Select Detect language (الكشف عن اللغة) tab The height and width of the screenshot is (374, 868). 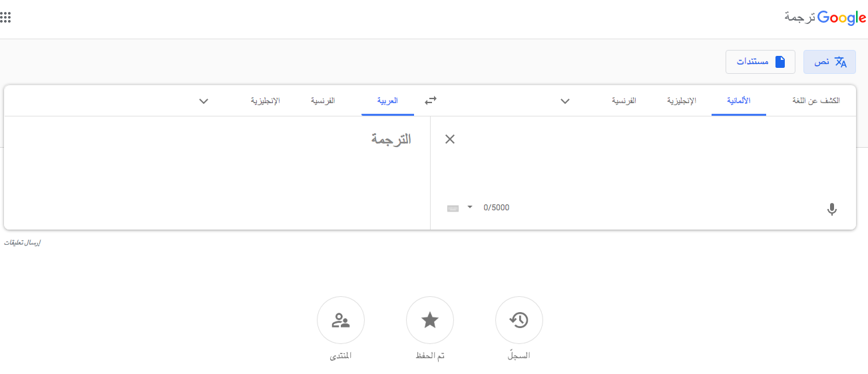(x=816, y=100)
